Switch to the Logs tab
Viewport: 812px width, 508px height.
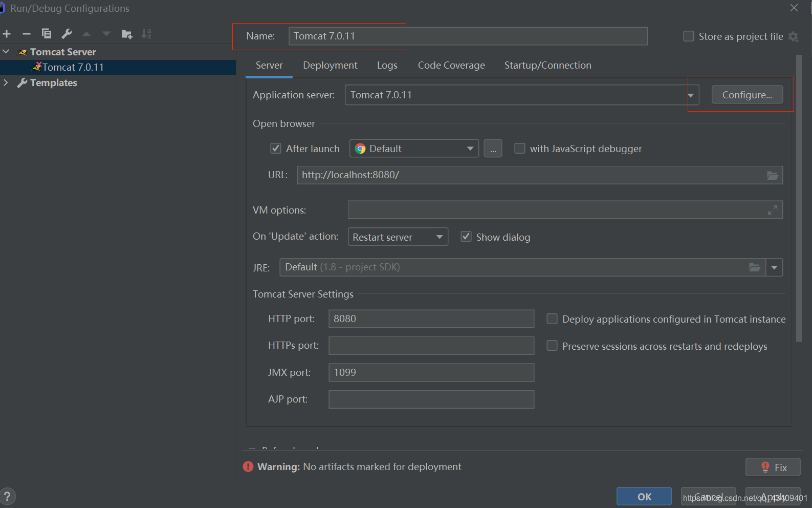tap(387, 66)
